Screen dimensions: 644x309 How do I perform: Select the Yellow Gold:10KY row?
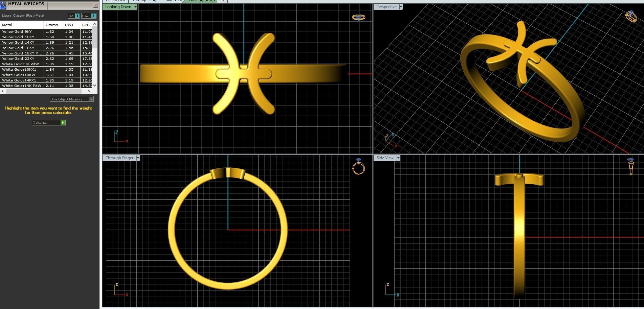46,37
